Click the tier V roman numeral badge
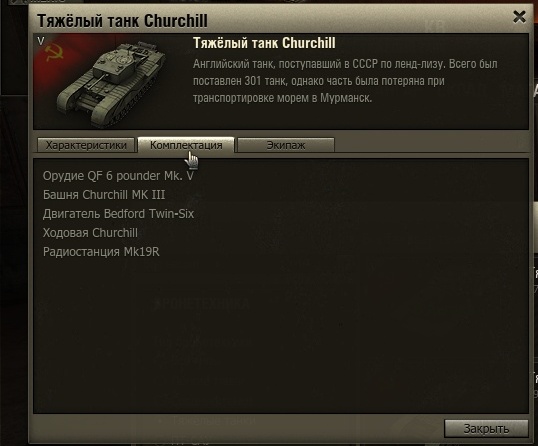 coord(40,41)
